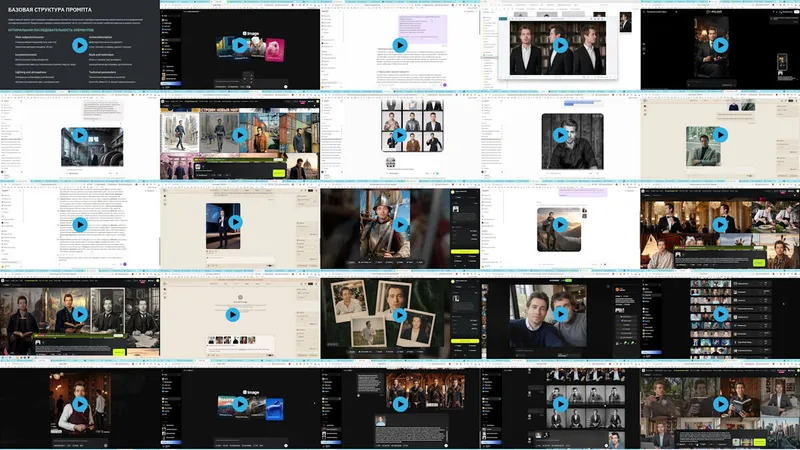This screenshot has height=450, width=800.
Task: Play the video with the industrial hall image
Action: coord(80,135)
